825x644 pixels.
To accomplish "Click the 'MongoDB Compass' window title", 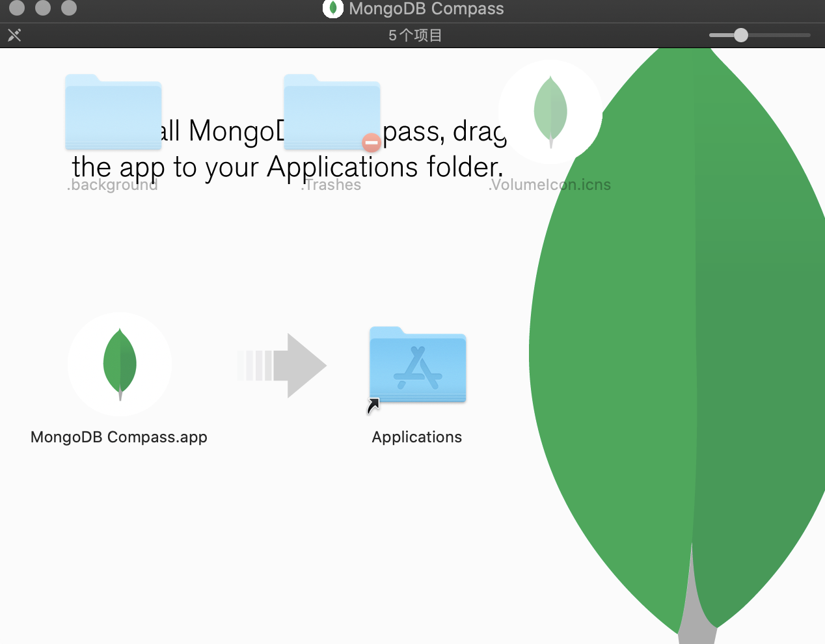I will click(426, 8).
